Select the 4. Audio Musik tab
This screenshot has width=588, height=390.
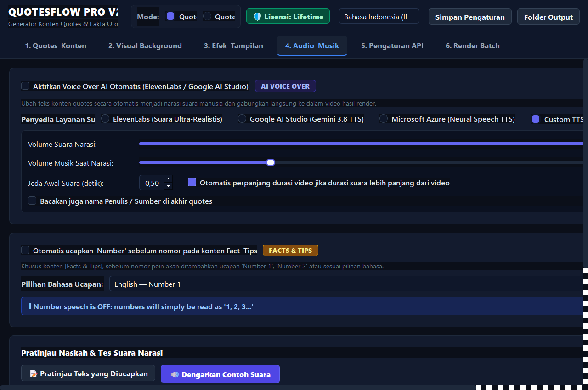(x=312, y=45)
